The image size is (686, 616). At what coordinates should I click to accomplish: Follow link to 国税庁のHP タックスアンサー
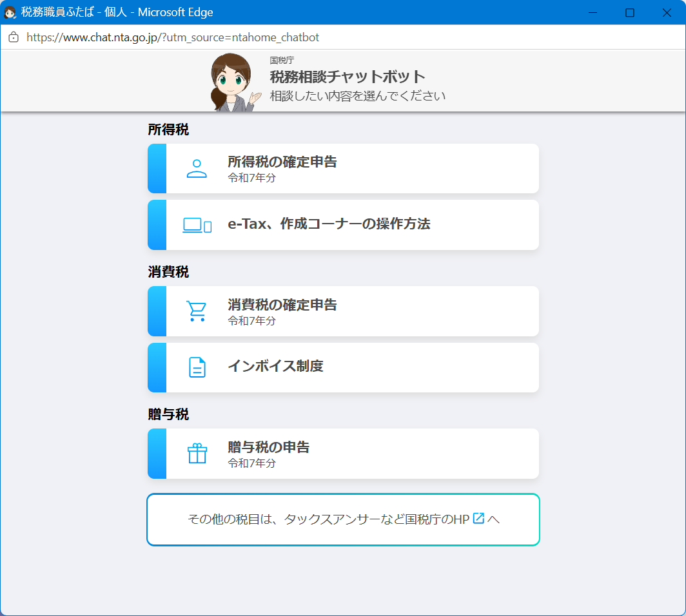pos(343,519)
